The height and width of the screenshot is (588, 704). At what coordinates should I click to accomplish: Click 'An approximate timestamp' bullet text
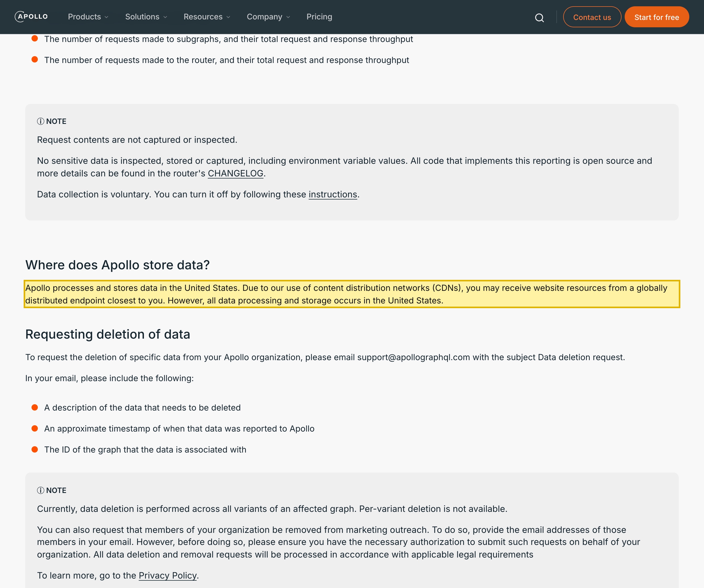pos(179,428)
